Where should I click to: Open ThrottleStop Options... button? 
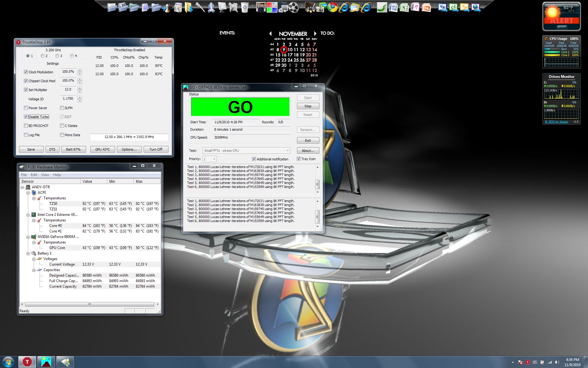129,149
